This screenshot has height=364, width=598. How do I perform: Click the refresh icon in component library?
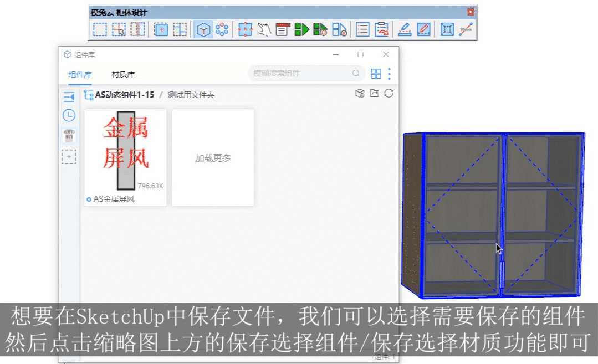click(389, 94)
